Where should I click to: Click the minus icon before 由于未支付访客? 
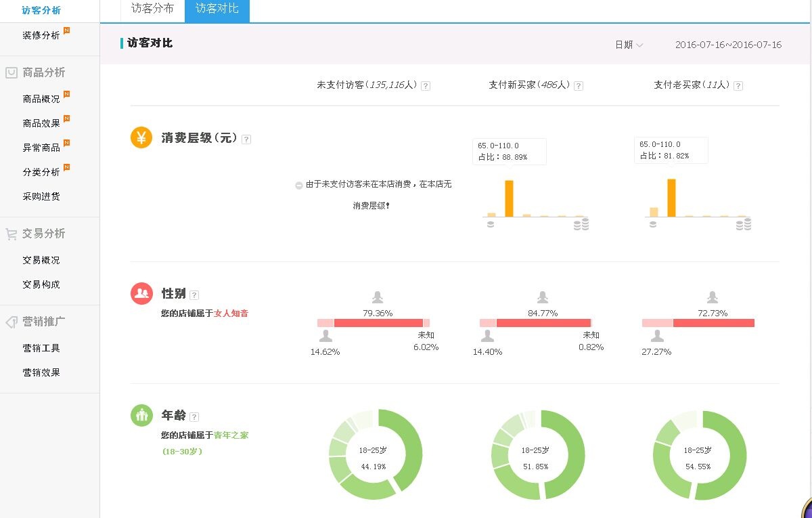pyautogui.click(x=299, y=186)
